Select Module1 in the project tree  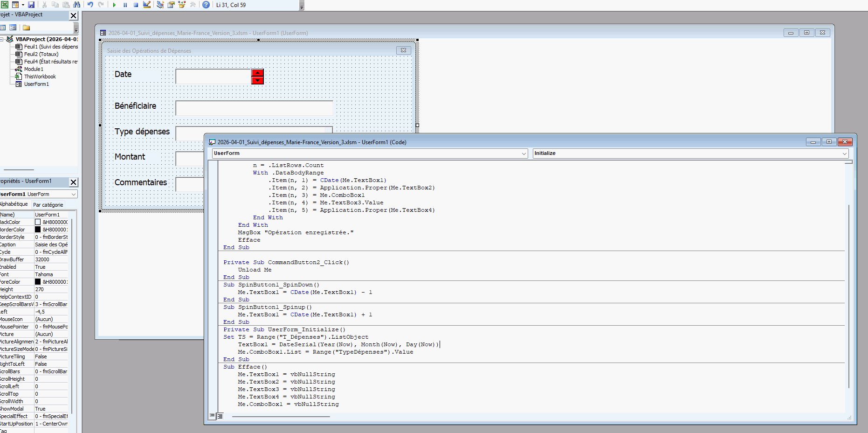34,69
